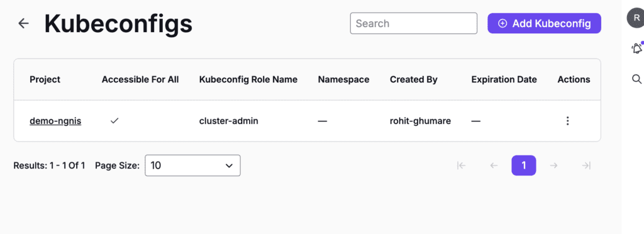This screenshot has width=644, height=234.
Task: Go back using the left arrow icon
Action: [23, 23]
